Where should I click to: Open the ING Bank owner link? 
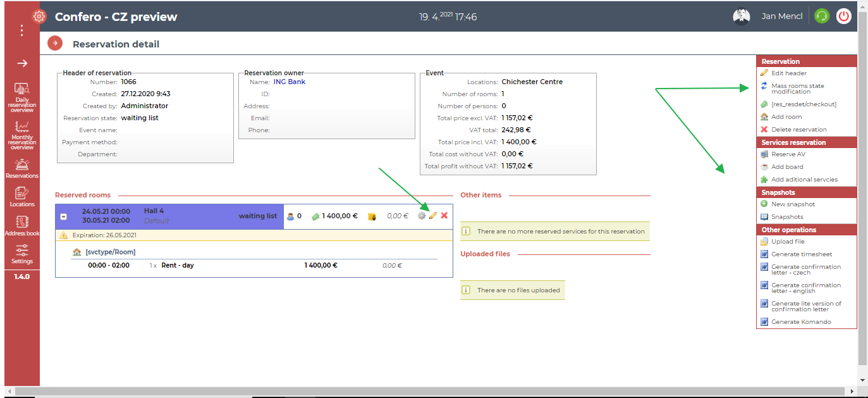pyautogui.click(x=290, y=82)
